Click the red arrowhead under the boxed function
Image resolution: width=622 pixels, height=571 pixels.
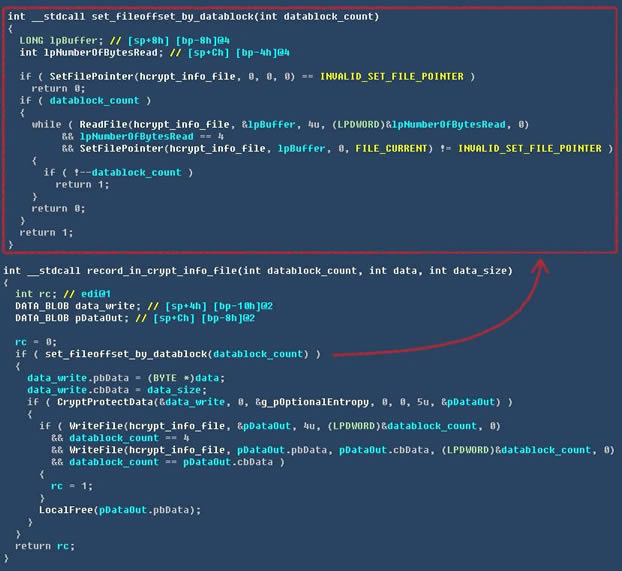tap(542, 266)
